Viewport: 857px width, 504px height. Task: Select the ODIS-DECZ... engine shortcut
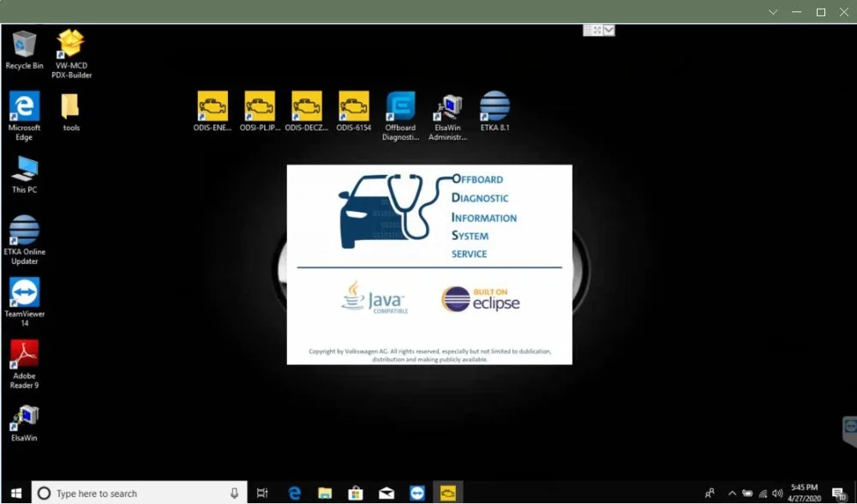[x=307, y=112]
